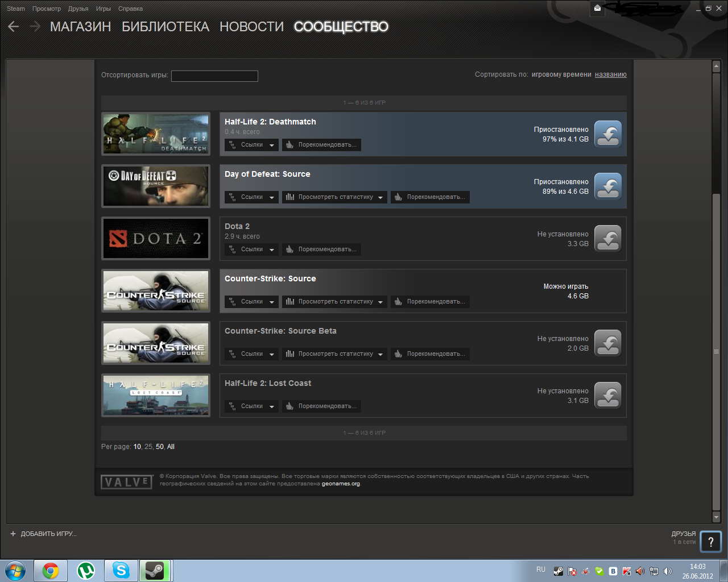Install Dota 2 via download icon
This screenshot has width=728, height=582.
[608, 239]
